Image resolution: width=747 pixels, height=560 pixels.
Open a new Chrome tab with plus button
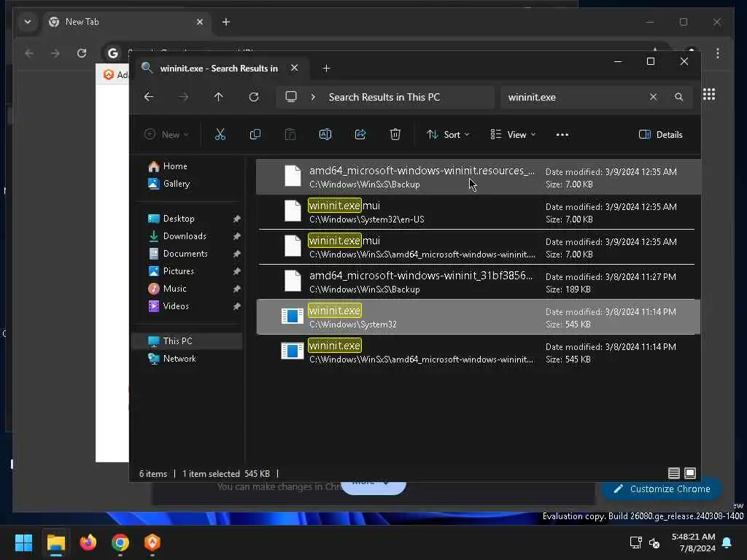(226, 22)
